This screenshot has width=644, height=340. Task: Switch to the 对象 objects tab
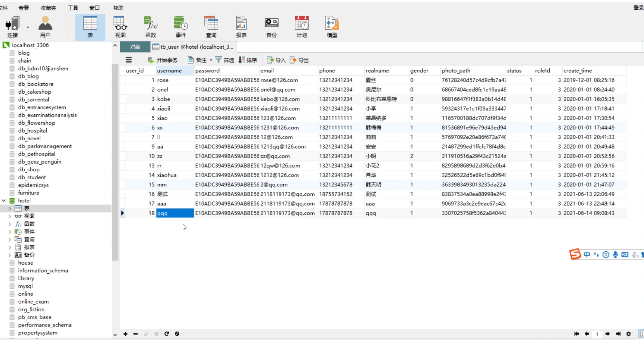point(135,47)
